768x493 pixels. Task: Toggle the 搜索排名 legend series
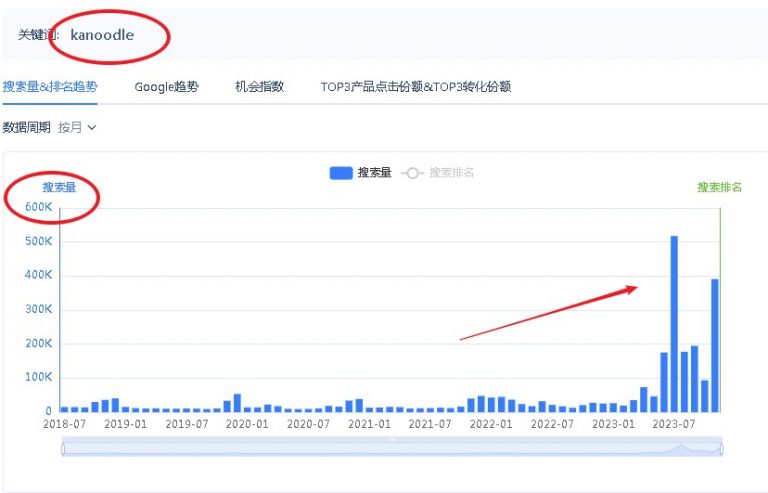point(437,173)
